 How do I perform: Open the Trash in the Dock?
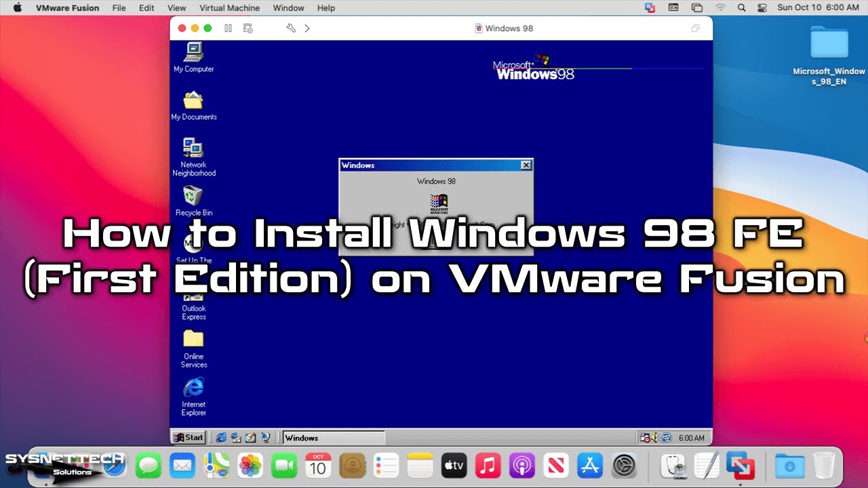(824, 466)
